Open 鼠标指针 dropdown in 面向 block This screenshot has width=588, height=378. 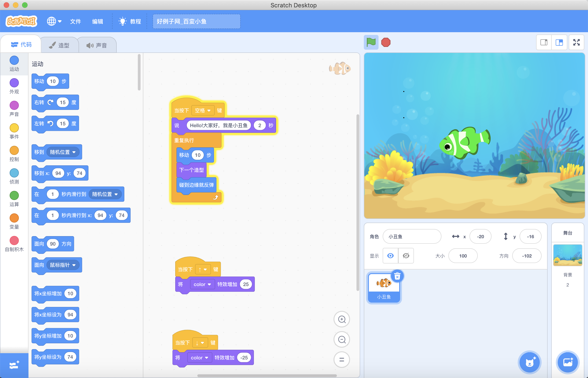[x=63, y=265]
